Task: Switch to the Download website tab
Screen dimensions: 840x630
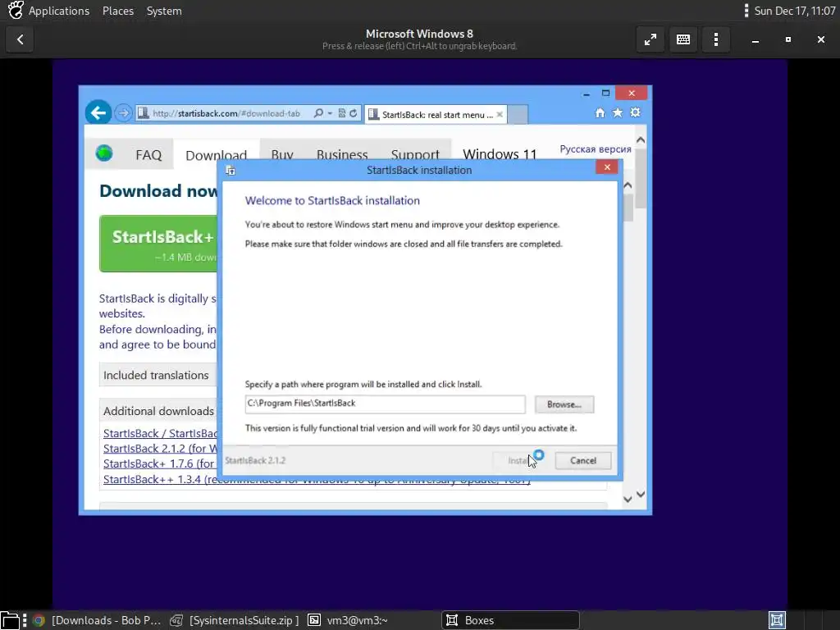Action: (216, 155)
